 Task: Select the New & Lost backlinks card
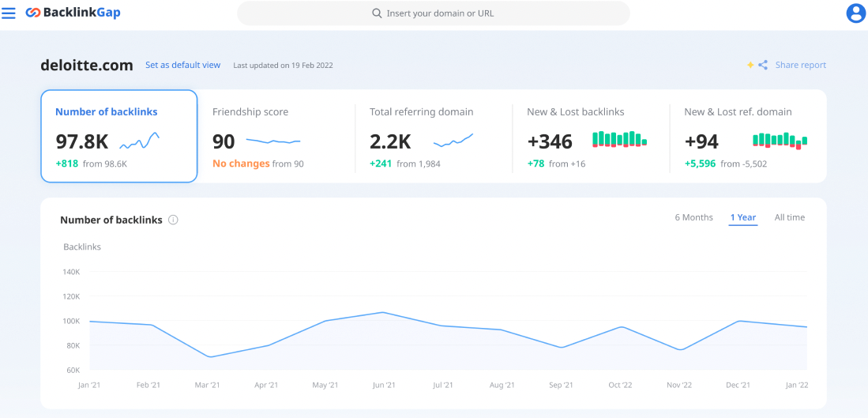(591, 136)
